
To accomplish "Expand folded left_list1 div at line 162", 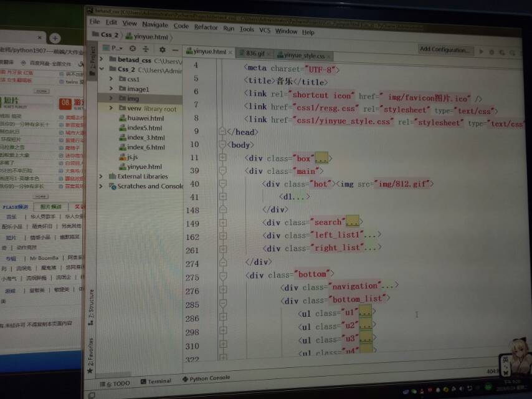I will click(222, 236).
